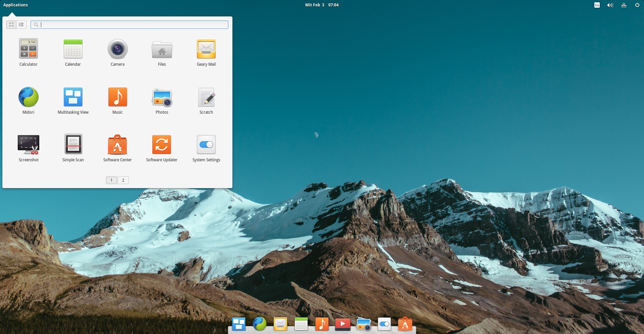644x334 pixels.
Task: Open the Videos player from the dock
Action: pos(342,324)
